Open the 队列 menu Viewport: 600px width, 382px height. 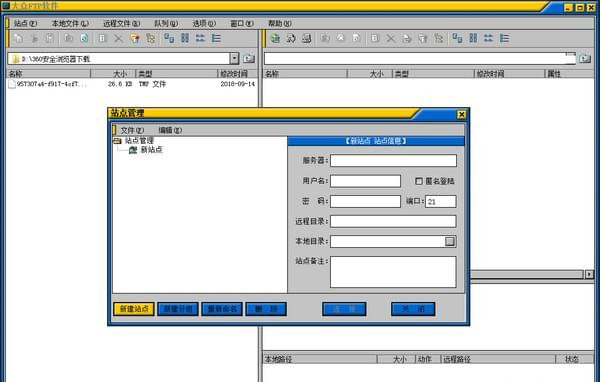pos(166,23)
